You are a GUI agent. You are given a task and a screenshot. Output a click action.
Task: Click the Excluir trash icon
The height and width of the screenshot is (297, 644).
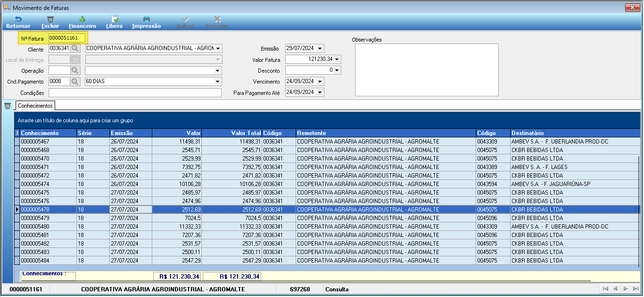(x=50, y=19)
